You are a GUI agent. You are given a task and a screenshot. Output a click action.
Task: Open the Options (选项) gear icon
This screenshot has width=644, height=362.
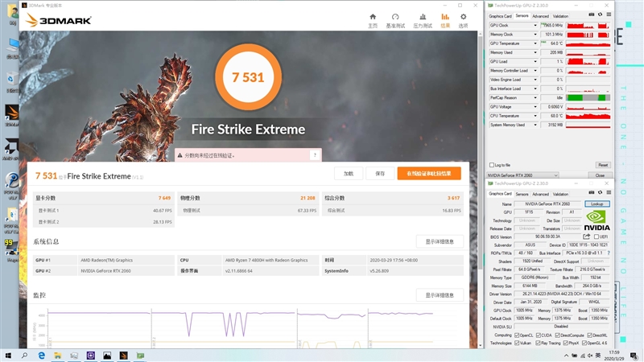pyautogui.click(x=463, y=19)
